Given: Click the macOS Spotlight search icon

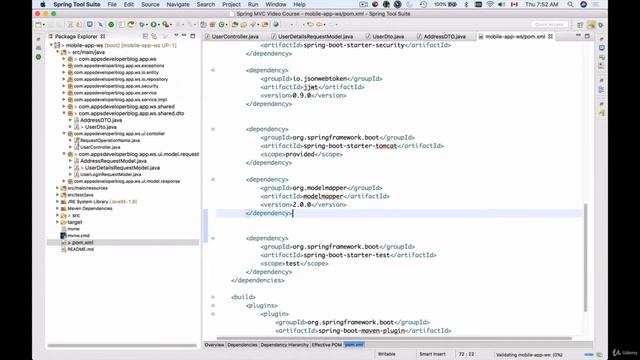Looking at the screenshot, I should coord(570,4).
